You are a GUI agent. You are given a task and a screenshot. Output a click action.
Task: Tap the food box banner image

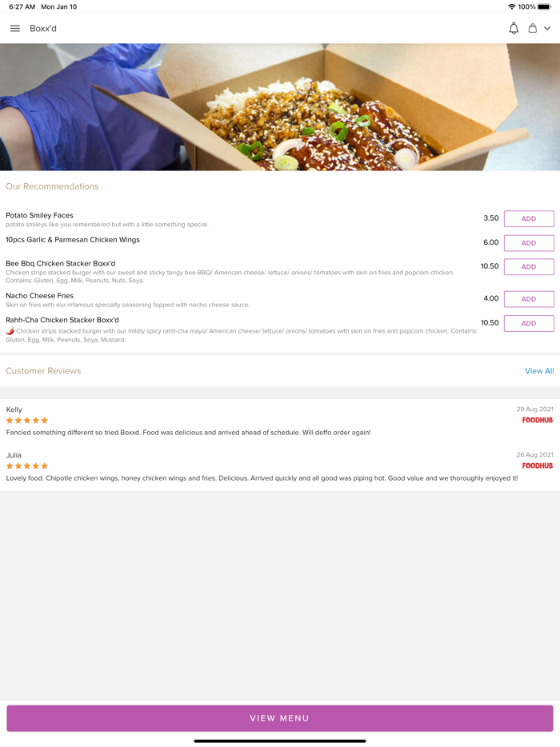pos(280,107)
